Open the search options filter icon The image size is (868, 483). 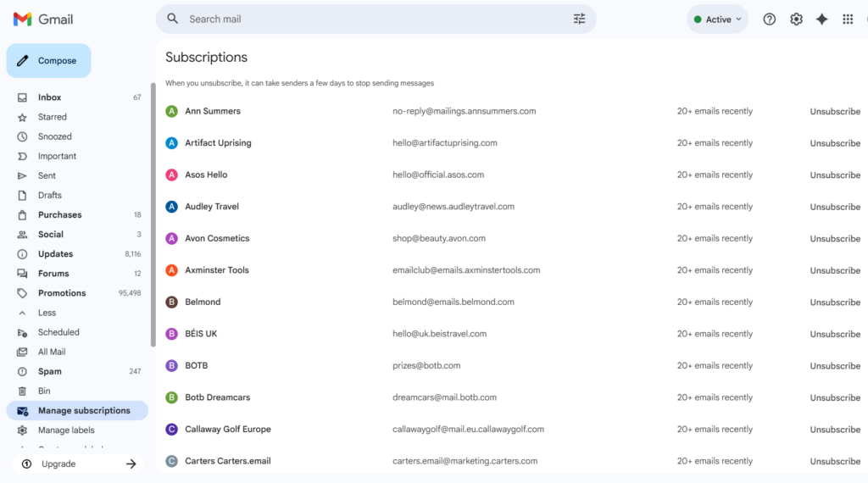point(579,19)
